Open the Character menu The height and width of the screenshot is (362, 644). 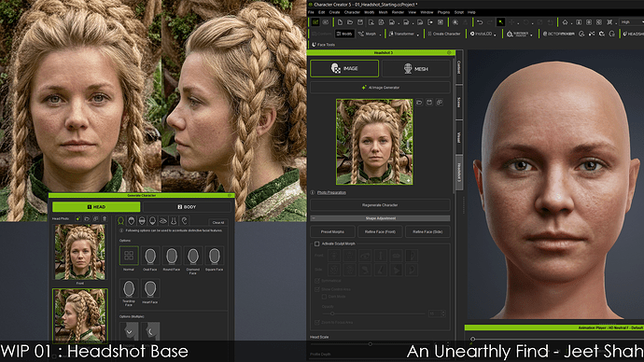click(x=352, y=12)
